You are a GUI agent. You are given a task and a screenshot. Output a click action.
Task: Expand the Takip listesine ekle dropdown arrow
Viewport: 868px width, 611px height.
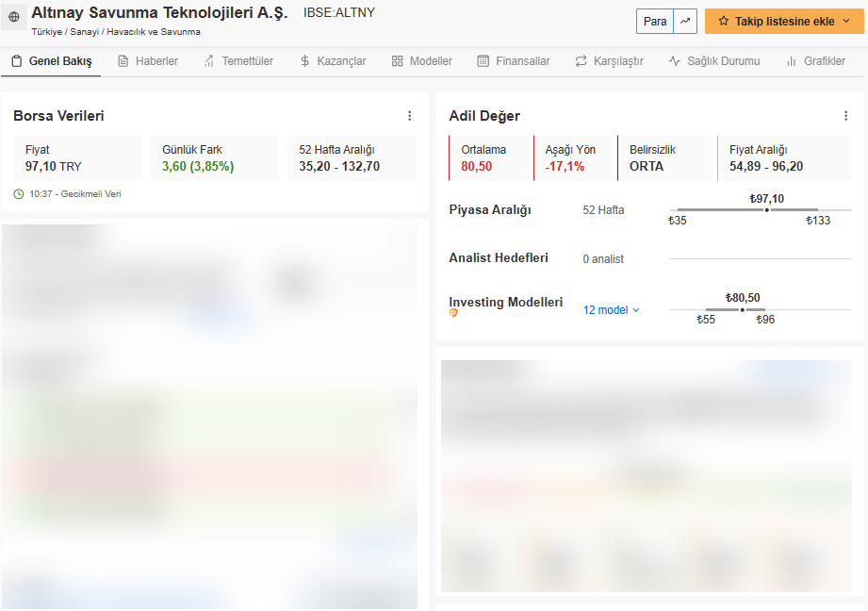coord(846,21)
